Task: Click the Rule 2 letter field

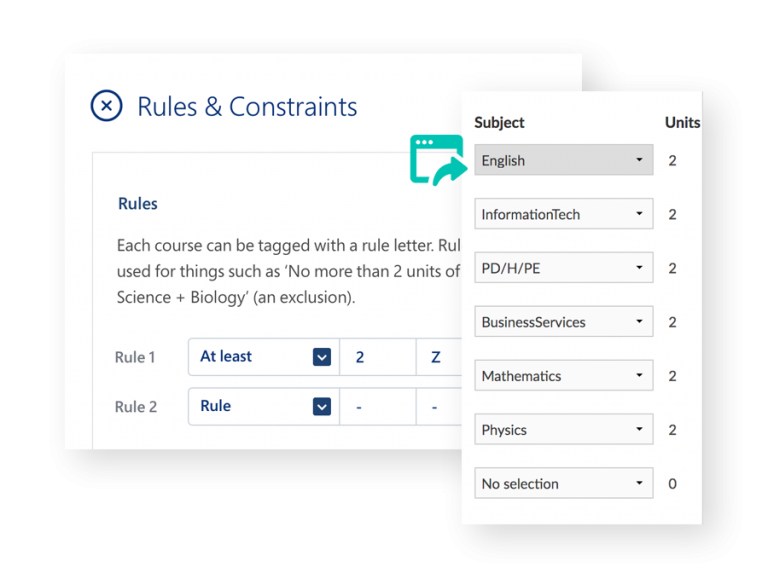Action: click(x=436, y=407)
